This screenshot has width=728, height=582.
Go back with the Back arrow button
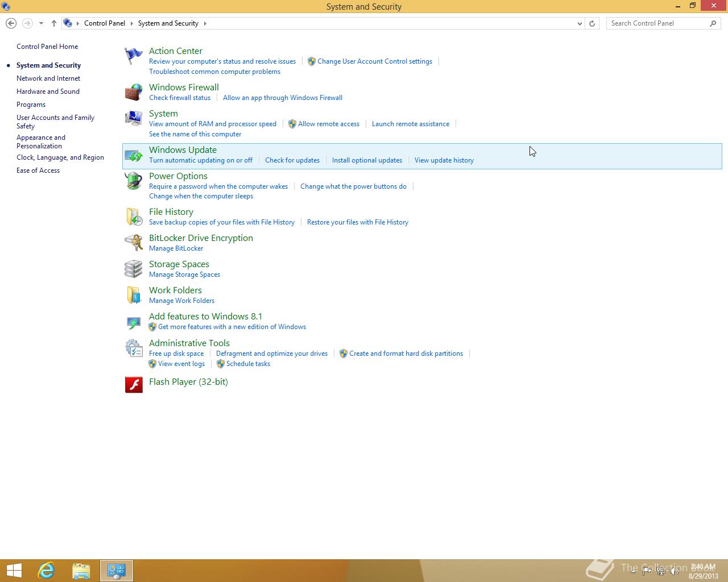click(x=11, y=23)
